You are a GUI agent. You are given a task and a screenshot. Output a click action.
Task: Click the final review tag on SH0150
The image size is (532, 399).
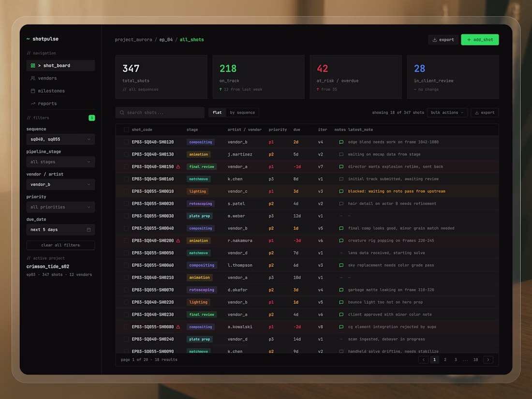[x=202, y=166]
